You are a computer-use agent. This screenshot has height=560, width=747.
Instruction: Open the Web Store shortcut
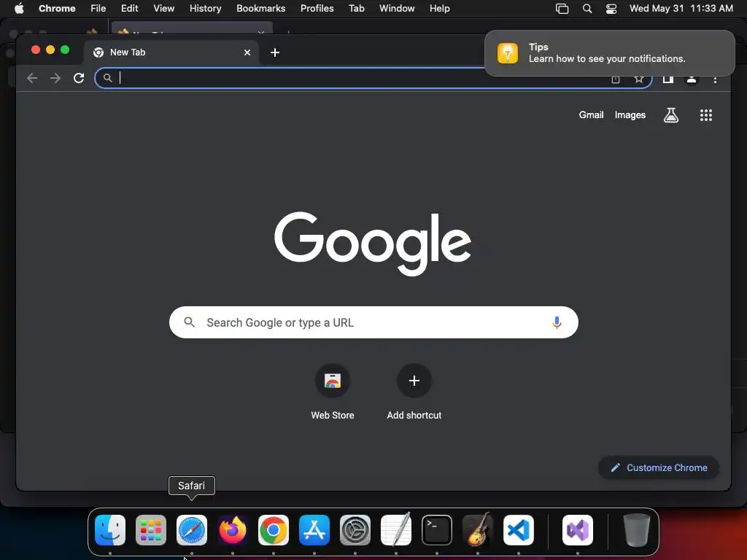pos(332,392)
